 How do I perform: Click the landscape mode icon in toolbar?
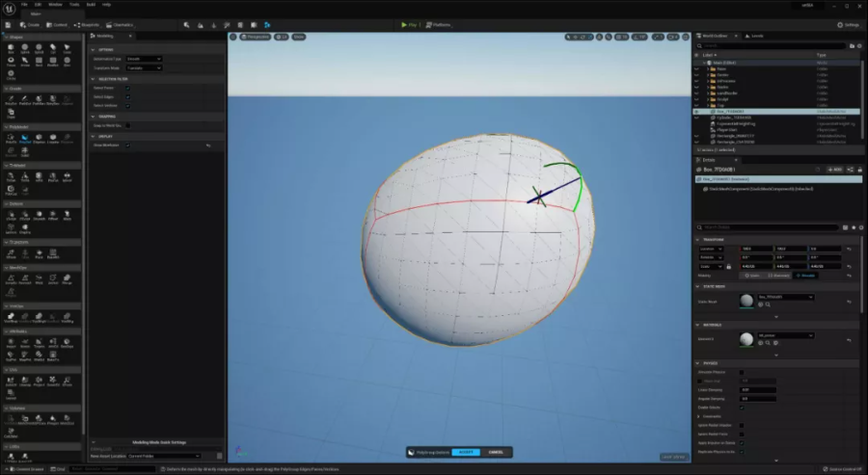(x=200, y=25)
